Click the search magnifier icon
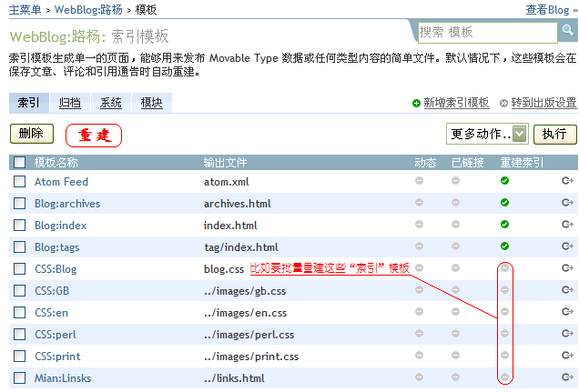 [x=567, y=30]
